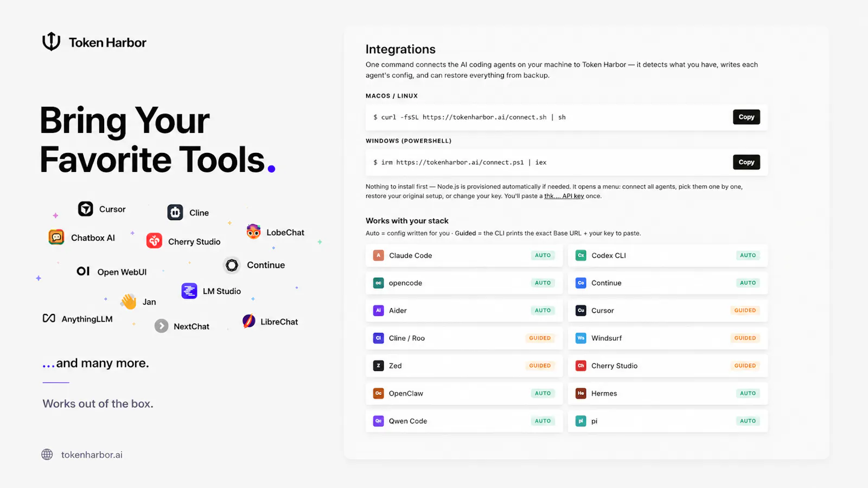Click the Continue ring icon on left
868x488 pixels.
[x=232, y=265]
